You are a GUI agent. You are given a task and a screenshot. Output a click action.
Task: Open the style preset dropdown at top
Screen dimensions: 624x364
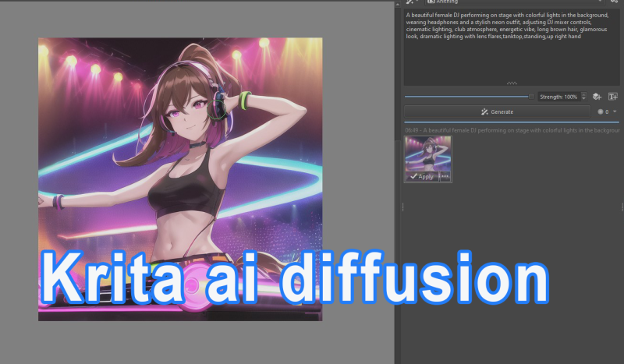tap(515, 2)
